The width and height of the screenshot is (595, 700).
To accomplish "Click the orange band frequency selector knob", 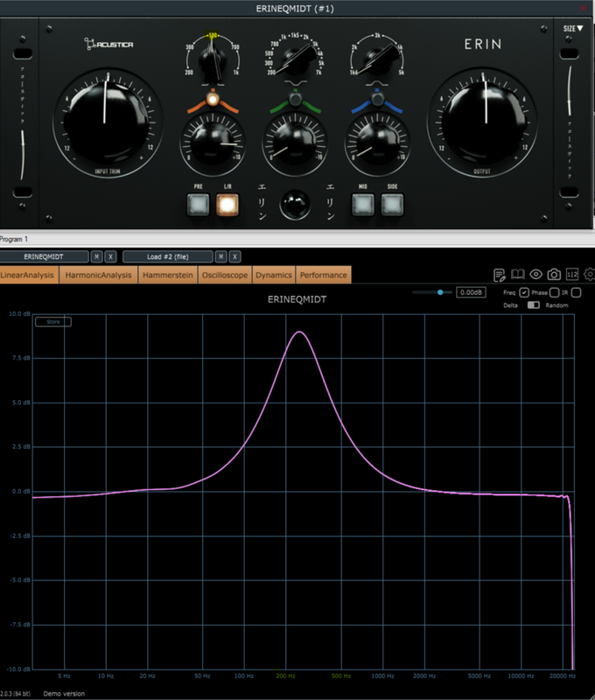I will 213,62.
